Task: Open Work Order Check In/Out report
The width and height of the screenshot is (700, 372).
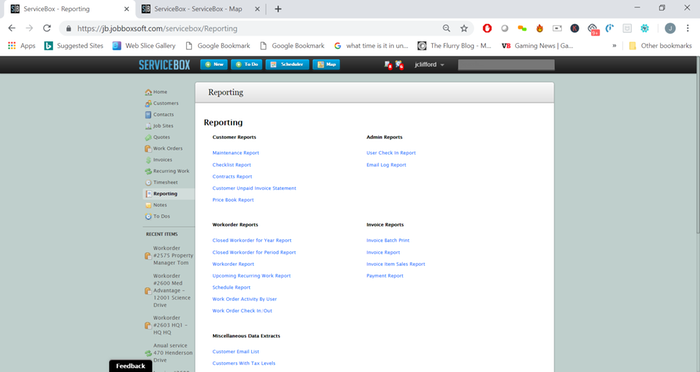Action: coord(242,310)
